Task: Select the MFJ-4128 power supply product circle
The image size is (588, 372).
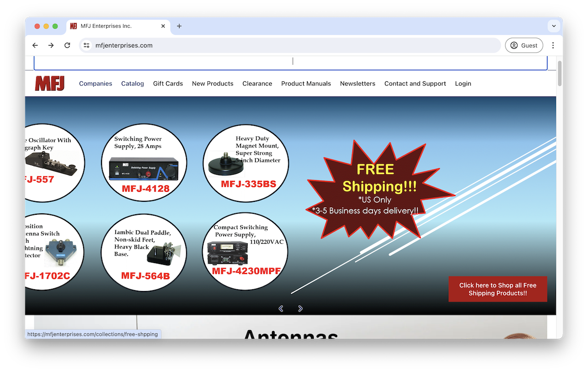Action: (144, 162)
